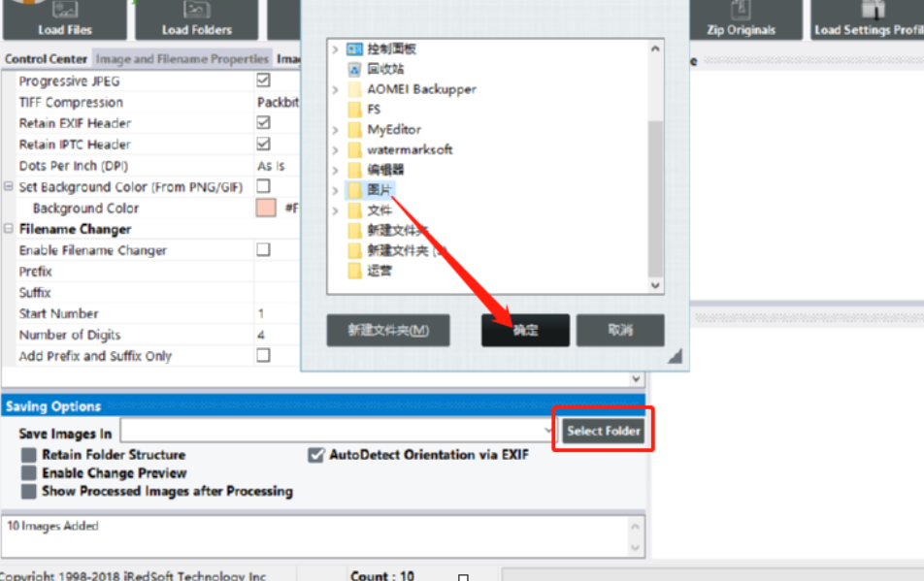Uncheck AutoDetect Orientation via EXIF
The width and height of the screenshot is (924, 581).
(316, 455)
